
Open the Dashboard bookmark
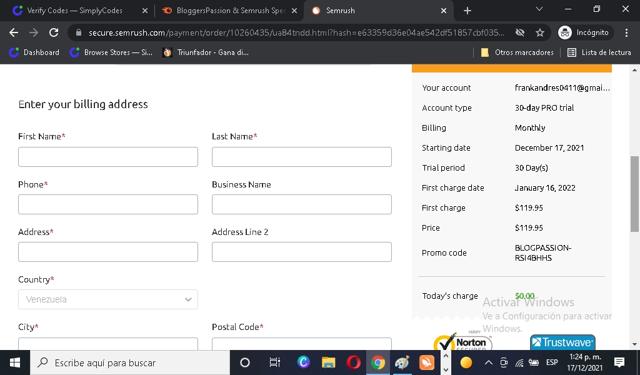tap(34, 52)
